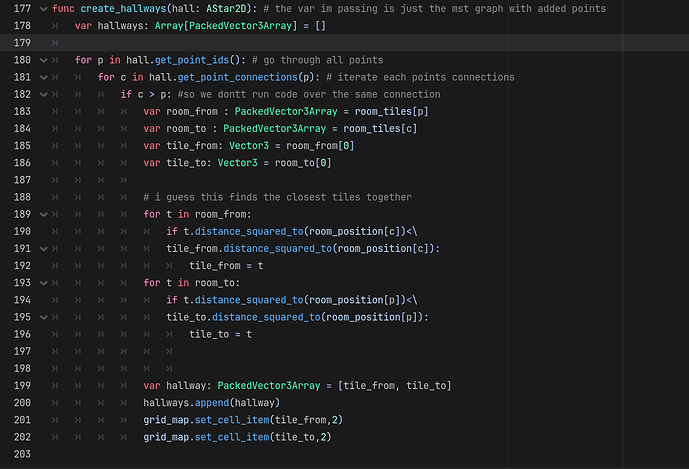Click the comment 'iterate each points connections'
The image size is (689, 469).
(x=421, y=77)
